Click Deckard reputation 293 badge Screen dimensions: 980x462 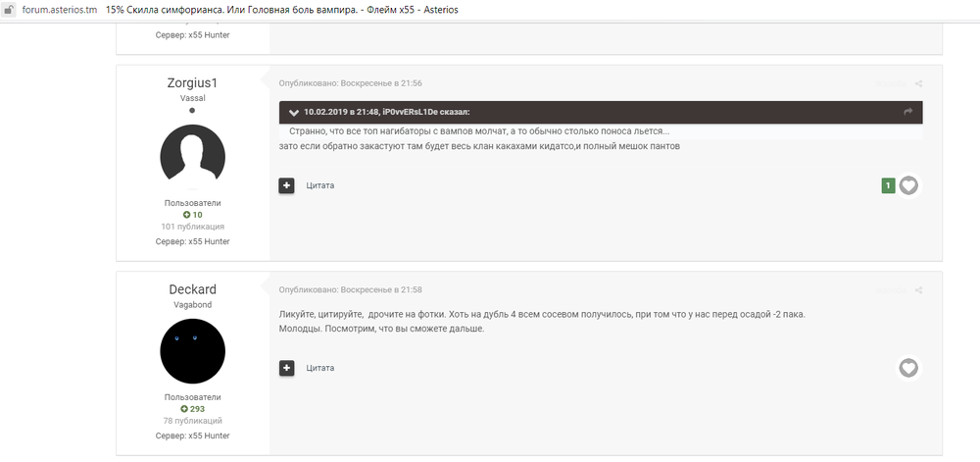tap(192, 409)
